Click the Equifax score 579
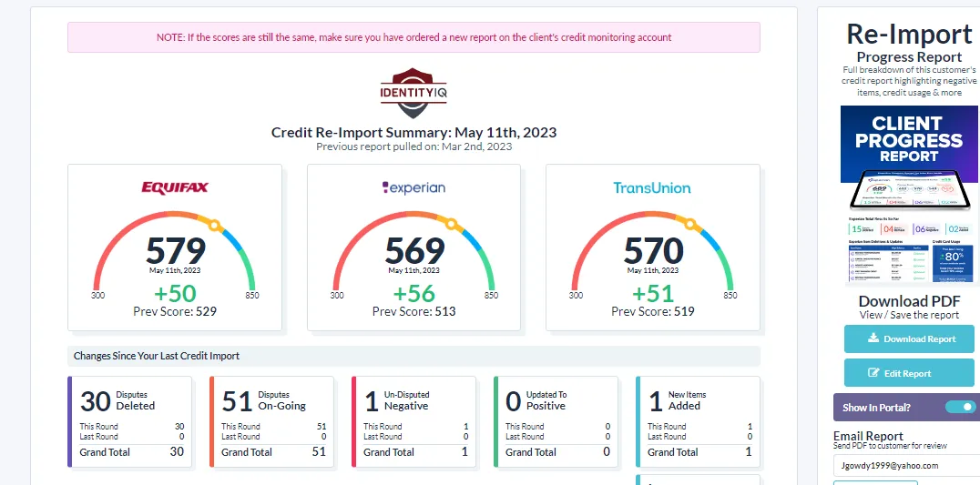980x485 pixels. pyautogui.click(x=176, y=251)
